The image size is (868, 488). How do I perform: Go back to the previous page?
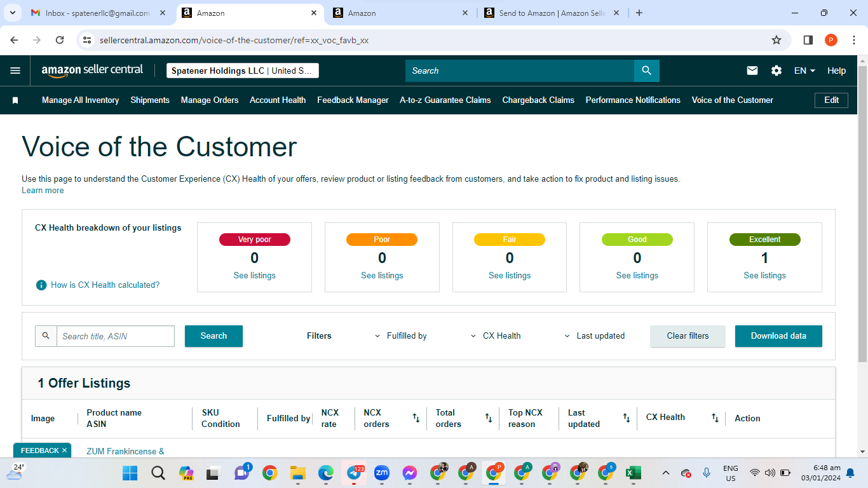tap(14, 40)
